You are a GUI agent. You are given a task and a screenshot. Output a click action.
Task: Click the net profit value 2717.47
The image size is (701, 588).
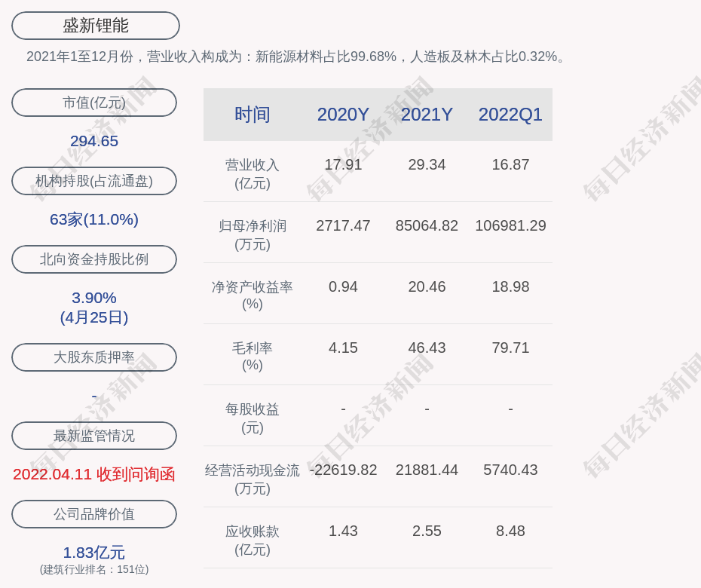click(x=344, y=225)
